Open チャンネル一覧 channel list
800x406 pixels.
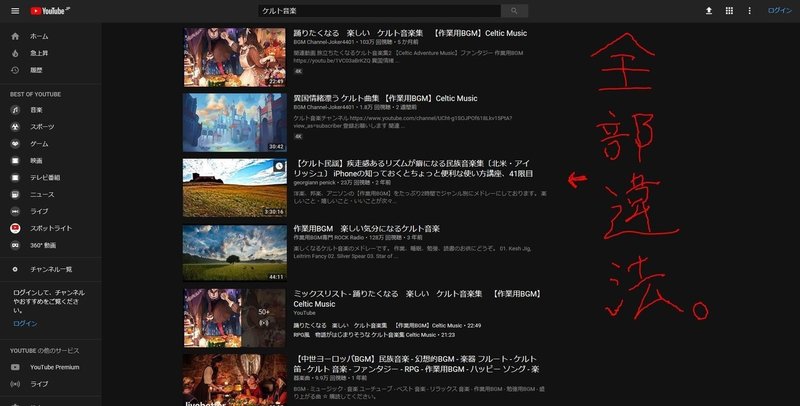[x=51, y=269]
